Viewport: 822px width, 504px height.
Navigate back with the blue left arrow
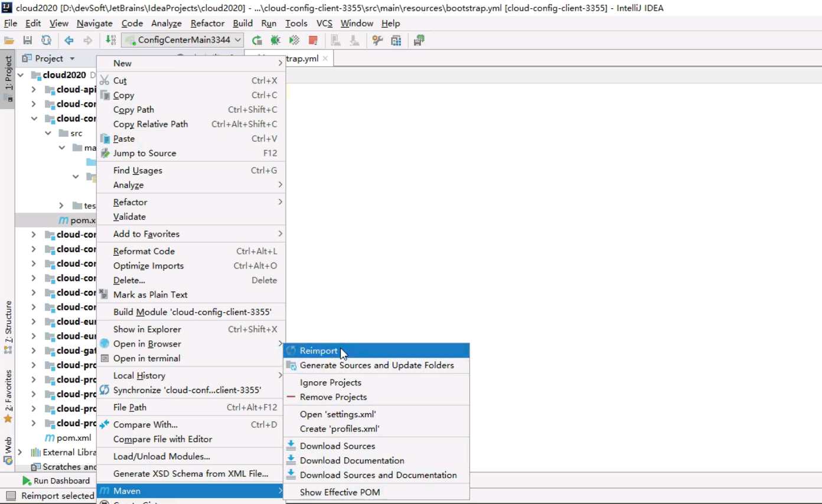(69, 40)
